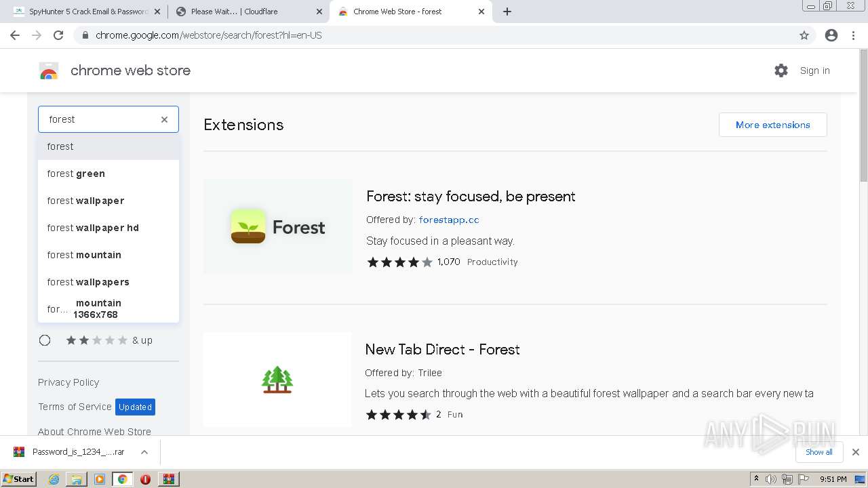This screenshot has height=488, width=868.
Task: Open the WinRAR taskbar button
Action: (x=168, y=479)
